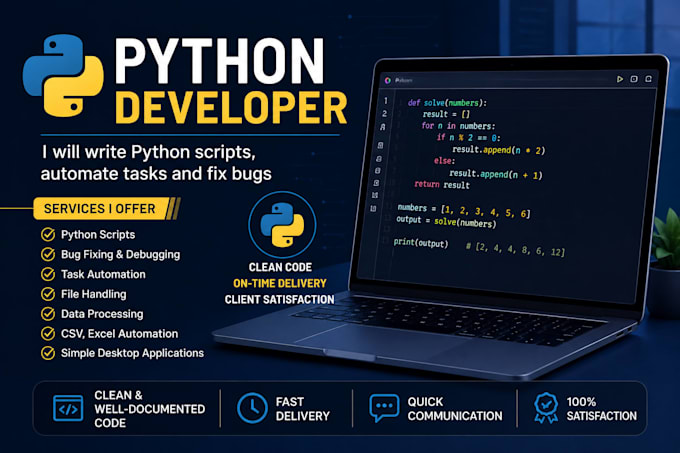Click the 'for n in numbers:' code line
680x453 pixels.
coord(458,126)
